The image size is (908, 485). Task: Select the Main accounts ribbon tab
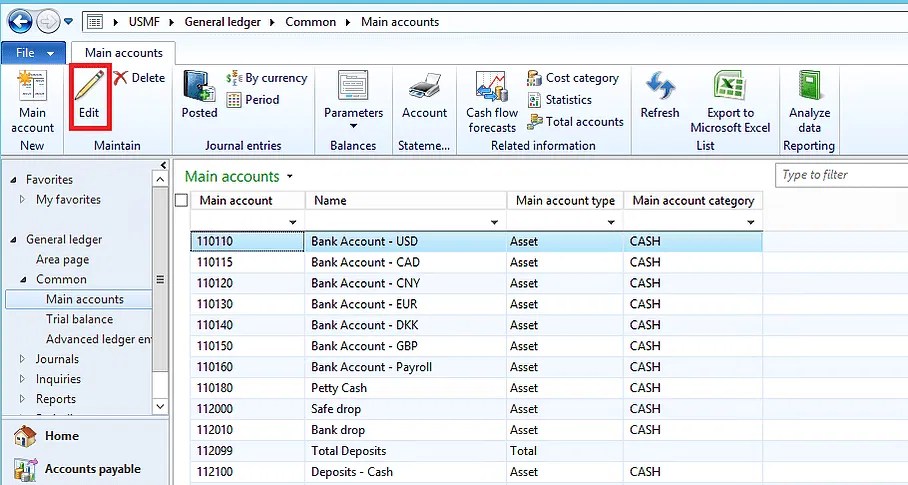pyautogui.click(x=123, y=53)
